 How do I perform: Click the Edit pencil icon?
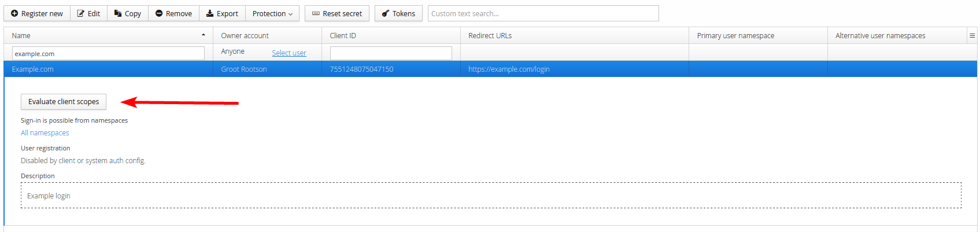coord(81,13)
